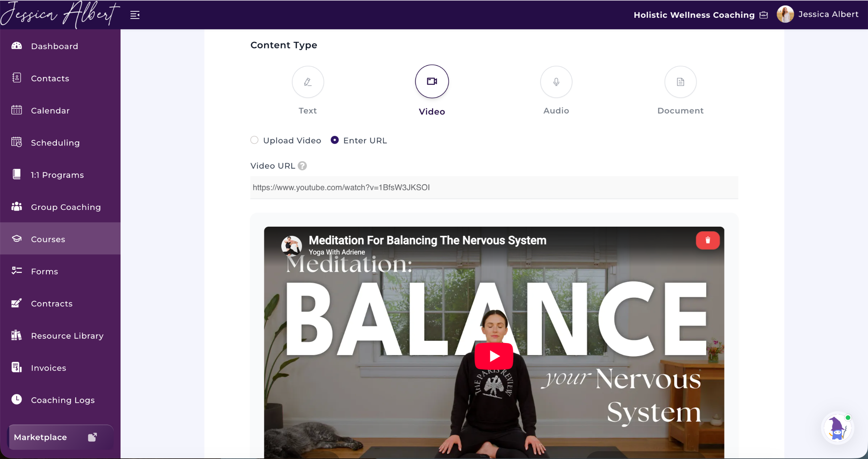Click the 1:1 Programs label in sidebar
The image size is (868, 459).
pyautogui.click(x=57, y=175)
